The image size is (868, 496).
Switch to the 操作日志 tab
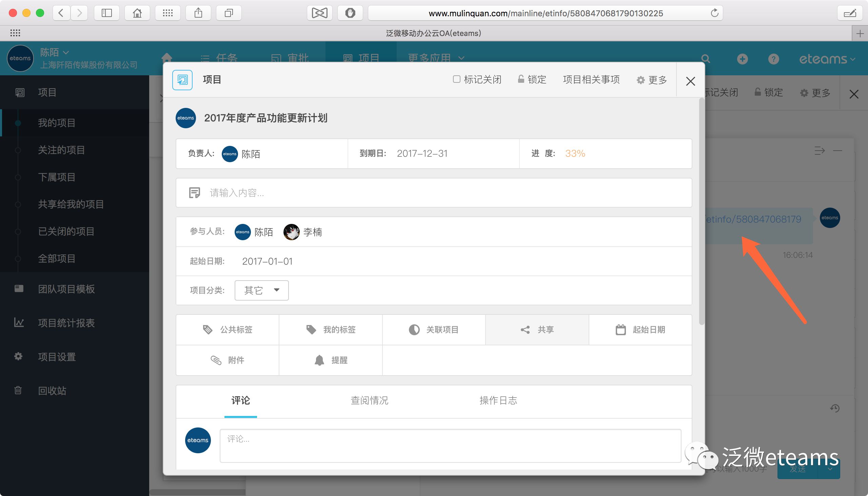coord(498,400)
